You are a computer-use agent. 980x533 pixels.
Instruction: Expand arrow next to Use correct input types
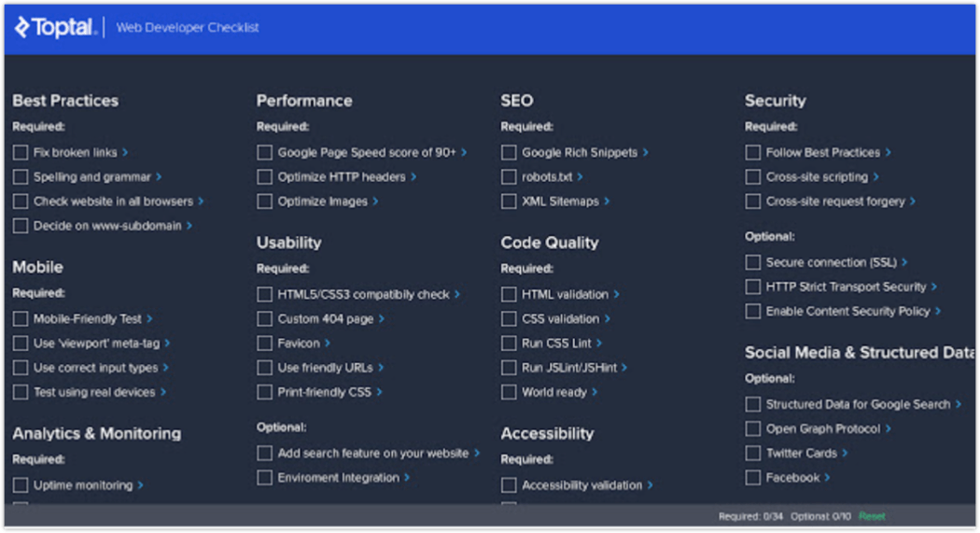[x=165, y=368]
